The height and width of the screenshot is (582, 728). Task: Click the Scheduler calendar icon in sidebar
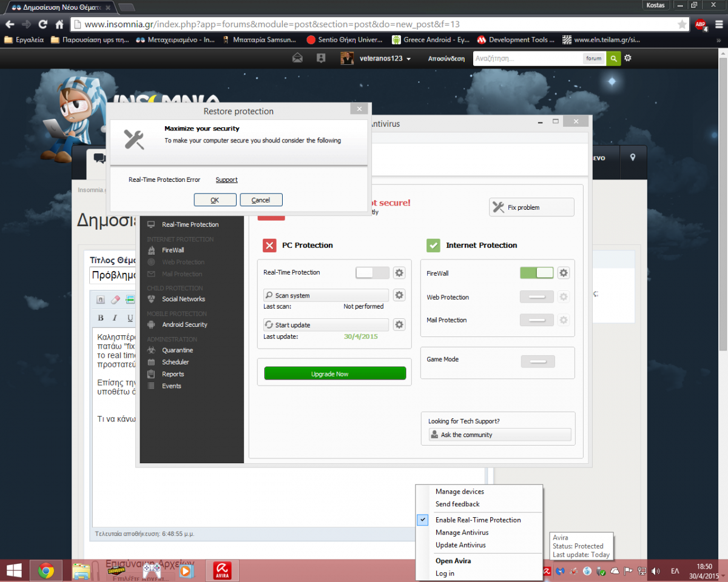click(x=151, y=362)
